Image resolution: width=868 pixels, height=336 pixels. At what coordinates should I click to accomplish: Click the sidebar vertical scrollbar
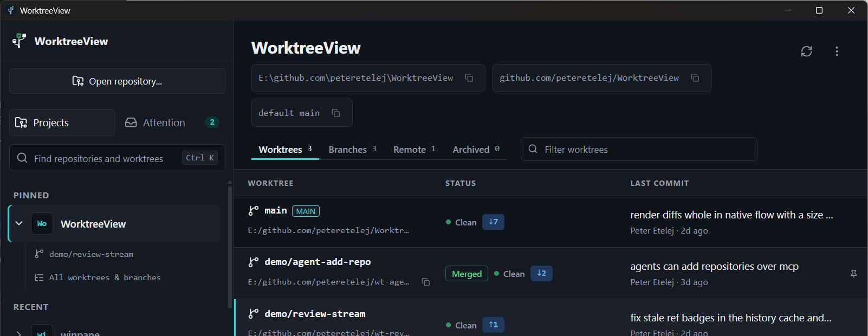click(230, 247)
